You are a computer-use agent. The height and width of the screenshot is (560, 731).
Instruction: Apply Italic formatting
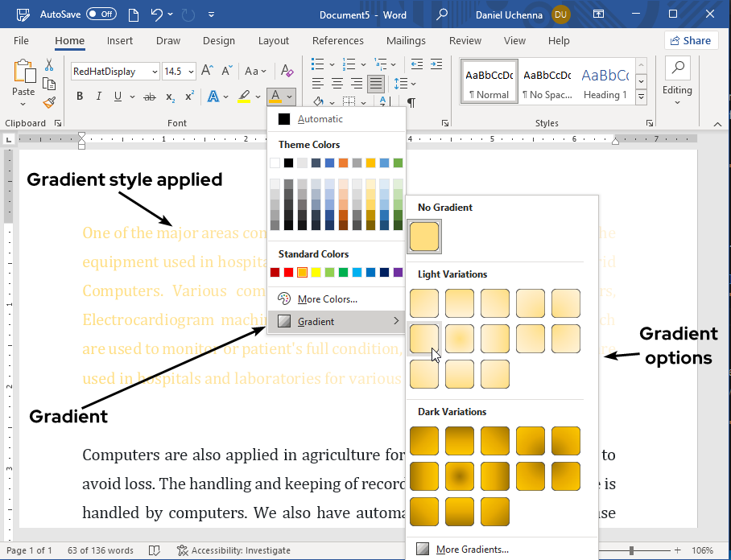99,97
